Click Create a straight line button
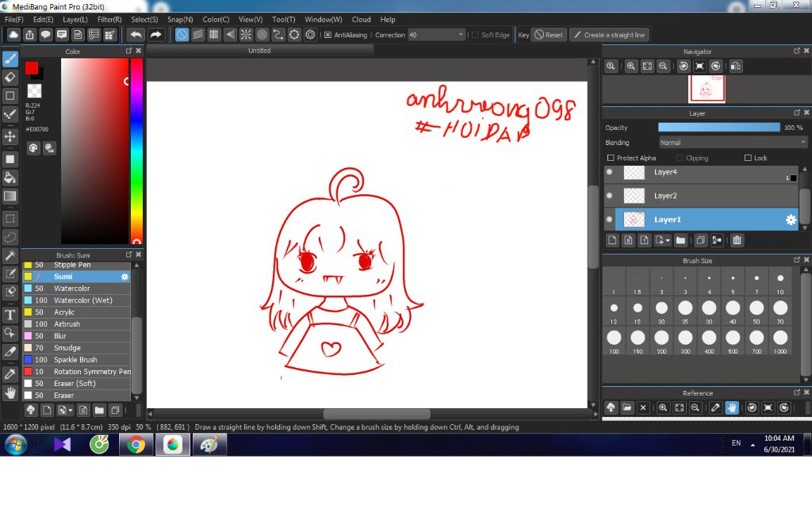The height and width of the screenshot is (524, 812). click(610, 35)
